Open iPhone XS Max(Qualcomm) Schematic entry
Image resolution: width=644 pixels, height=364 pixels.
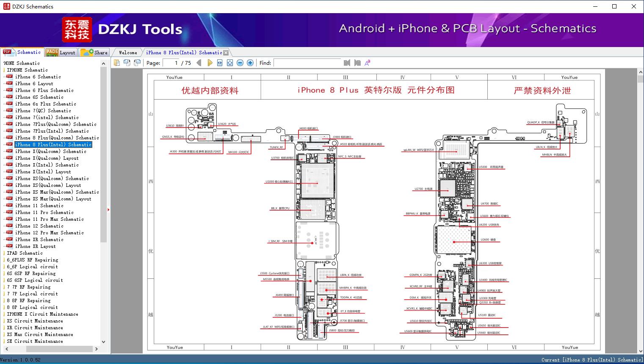coord(57,192)
